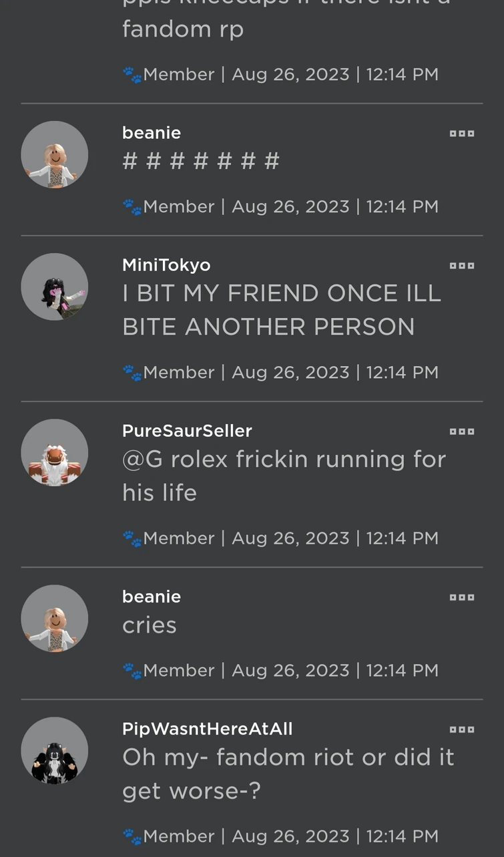Click the timestamp on MiniTokyo's post
504x857 pixels.
[401, 372]
